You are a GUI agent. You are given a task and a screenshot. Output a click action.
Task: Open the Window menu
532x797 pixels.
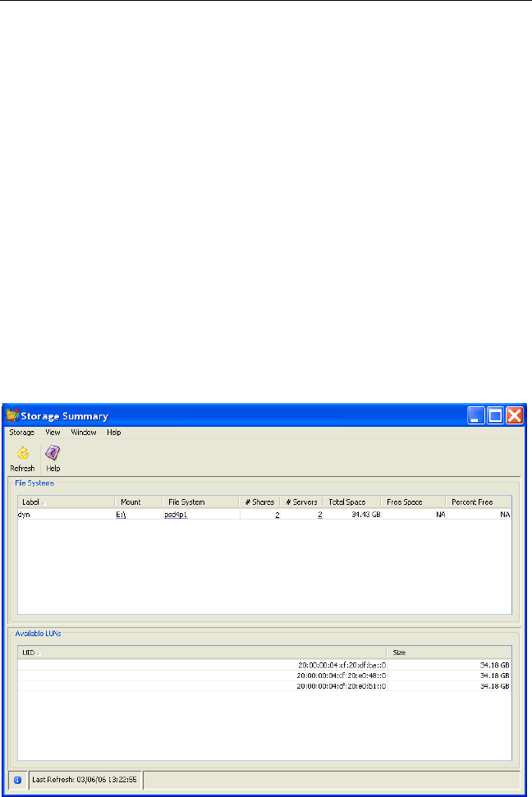click(x=83, y=432)
